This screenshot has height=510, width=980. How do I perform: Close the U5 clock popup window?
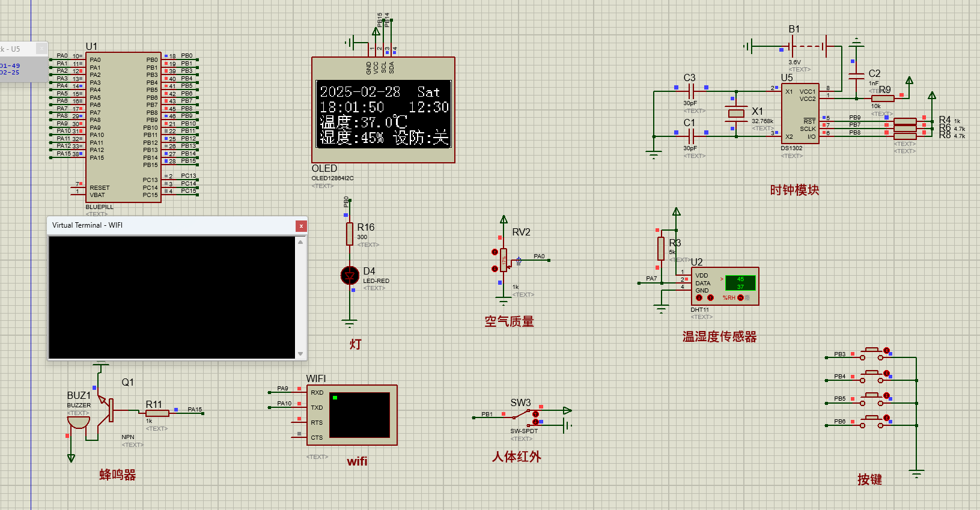tap(41, 48)
